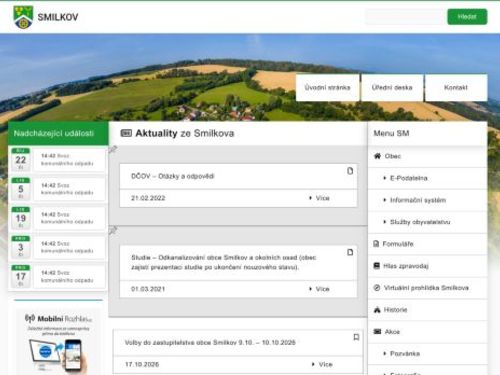
Task: Select the calendar date badge 19
Action: tap(21, 218)
